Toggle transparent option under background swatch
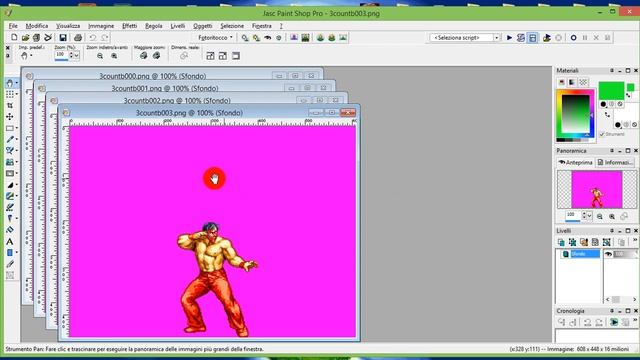The width and height of the screenshot is (640, 360). point(634,124)
